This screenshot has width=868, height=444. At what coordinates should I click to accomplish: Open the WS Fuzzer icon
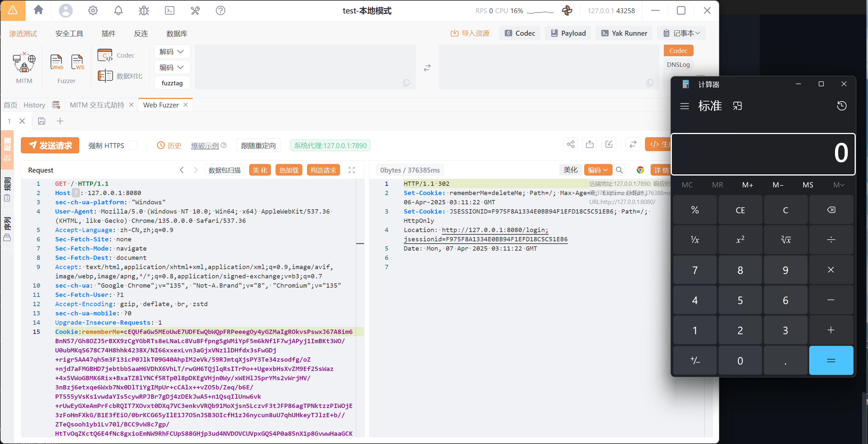[x=78, y=62]
